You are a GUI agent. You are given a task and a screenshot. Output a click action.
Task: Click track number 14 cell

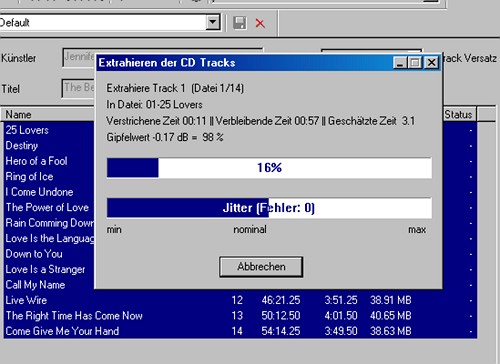[237, 331]
